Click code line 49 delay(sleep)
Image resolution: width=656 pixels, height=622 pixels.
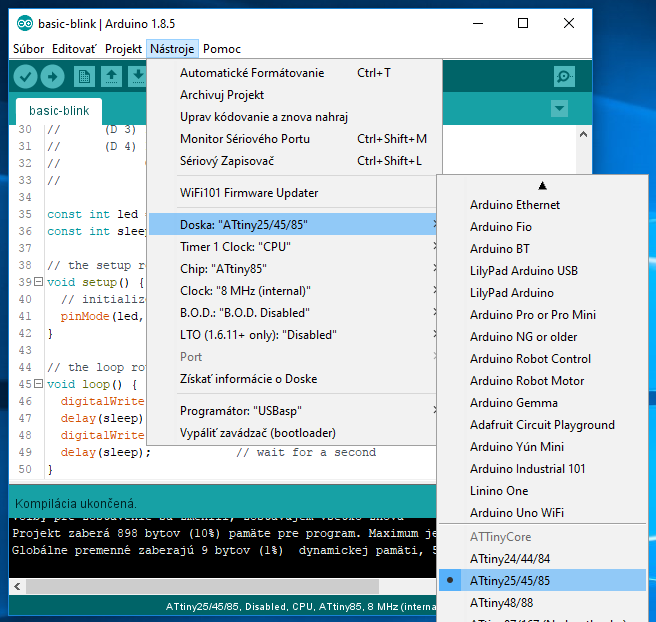105,453
